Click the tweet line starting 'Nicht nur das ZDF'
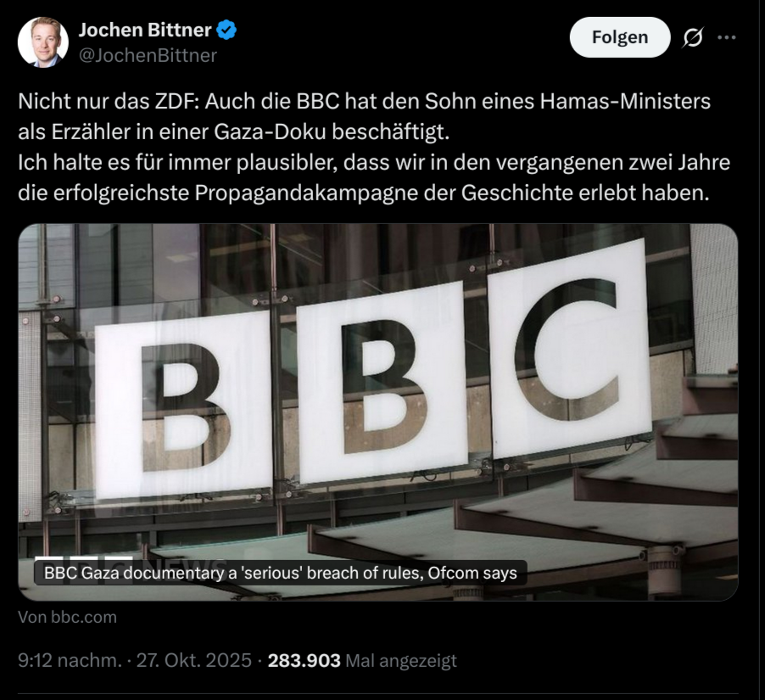The width and height of the screenshot is (765, 700). coord(364,103)
